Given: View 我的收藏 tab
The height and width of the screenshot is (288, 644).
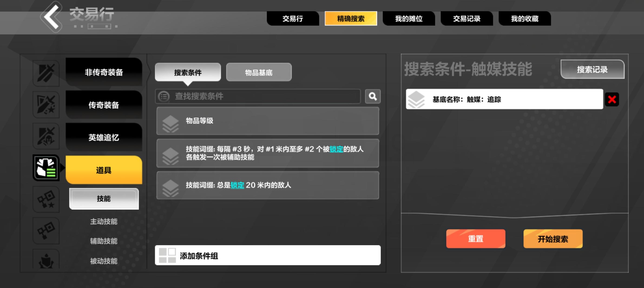Looking at the screenshot, I should (525, 19).
